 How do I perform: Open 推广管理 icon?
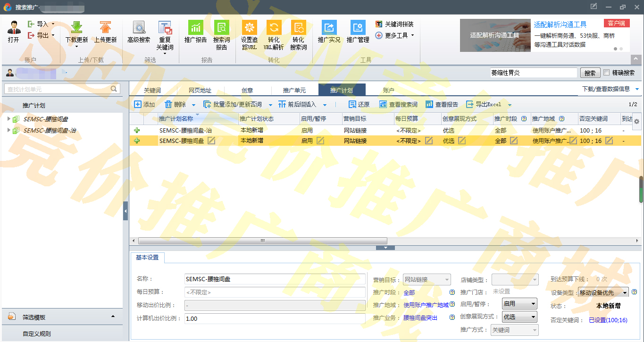[358, 27]
